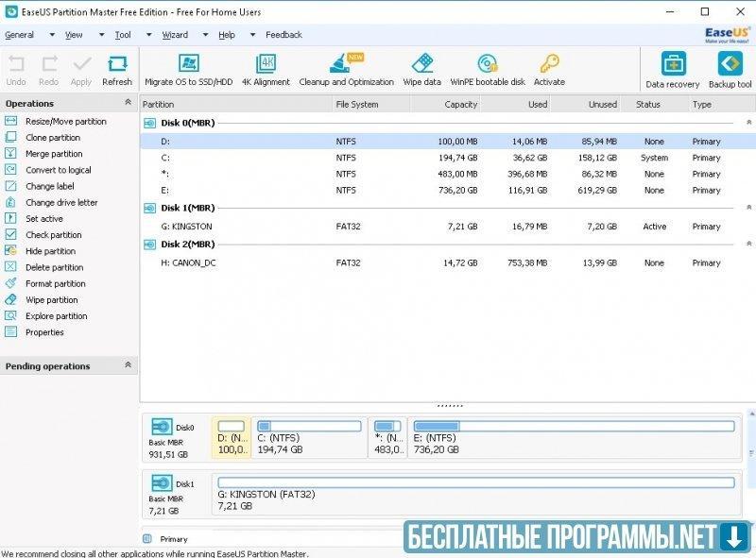Select the E: partition row
This screenshot has height=558, width=756.
pos(448,191)
